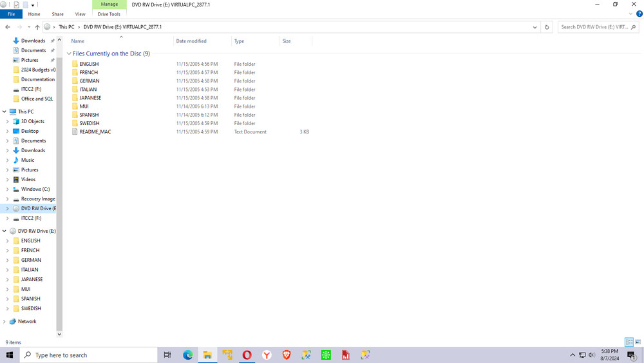This screenshot has height=363, width=644.
Task: Open the README_MAC text document icon
Action: [75, 132]
